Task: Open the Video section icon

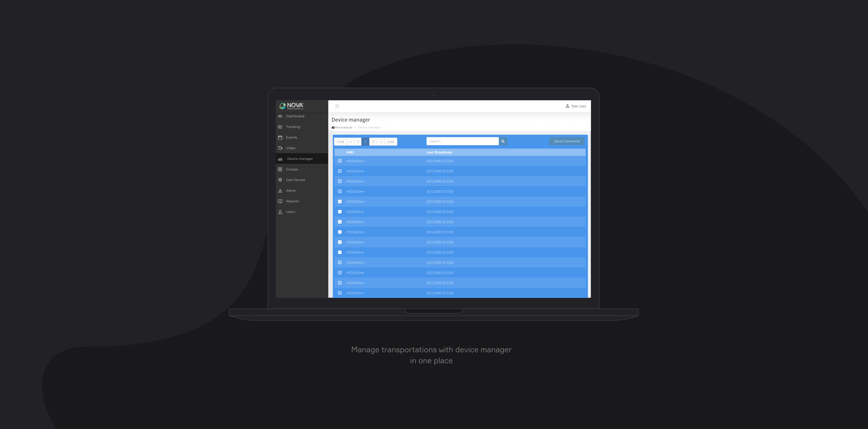Action: [x=280, y=148]
